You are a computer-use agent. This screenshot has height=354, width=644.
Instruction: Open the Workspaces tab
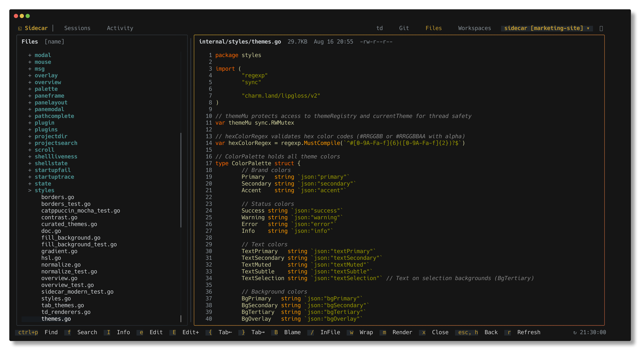click(475, 28)
